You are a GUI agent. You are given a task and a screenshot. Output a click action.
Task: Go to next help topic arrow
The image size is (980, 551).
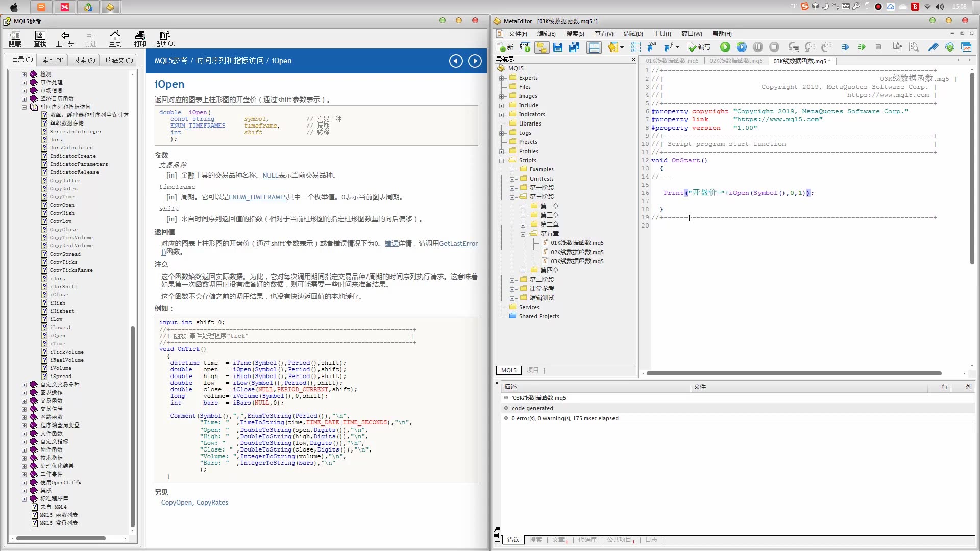(475, 61)
